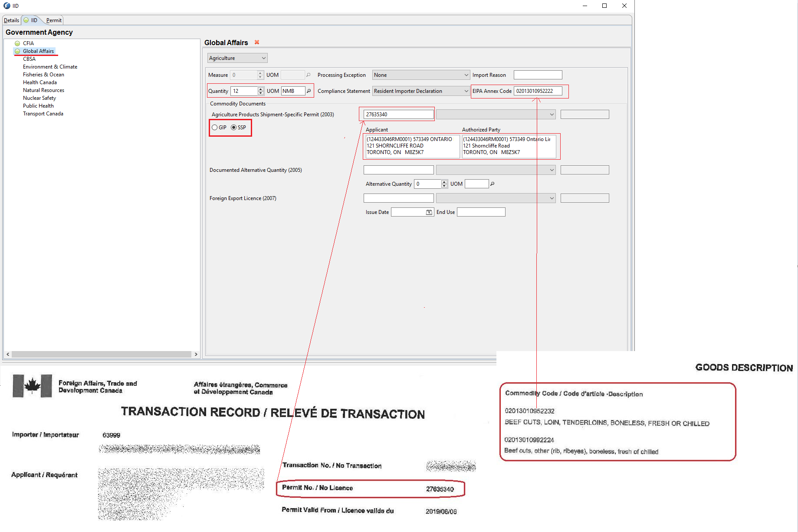Open the UOM lookup next to Measure
This screenshot has height=532, width=798.
(309, 75)
